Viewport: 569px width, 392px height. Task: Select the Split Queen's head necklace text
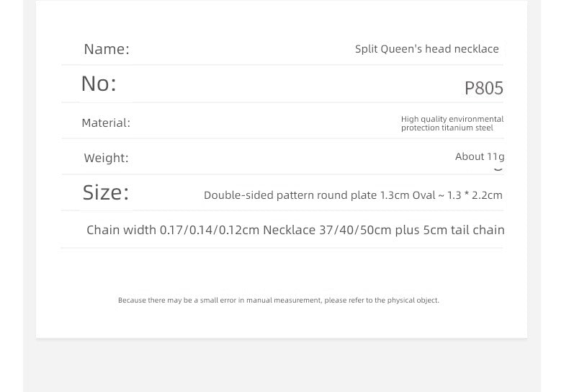[x=426, y=49]
